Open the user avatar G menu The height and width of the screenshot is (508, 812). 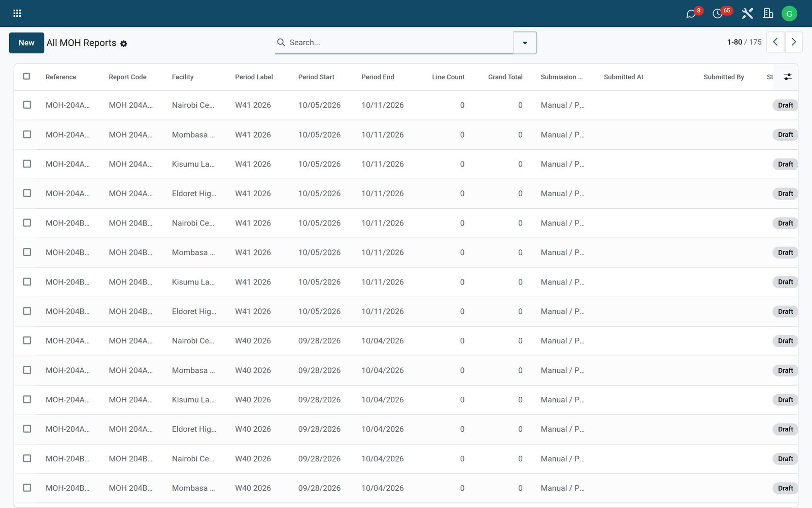pyautogui.click(x=789, y=14)
